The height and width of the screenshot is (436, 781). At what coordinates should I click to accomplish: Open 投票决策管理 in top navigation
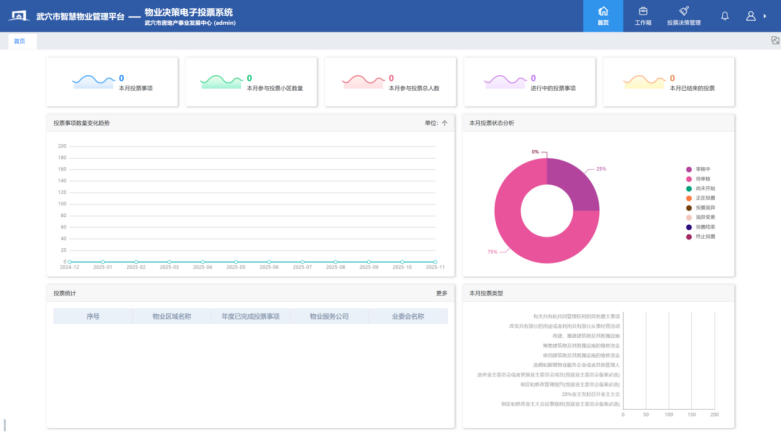click(x=684, y=13)
